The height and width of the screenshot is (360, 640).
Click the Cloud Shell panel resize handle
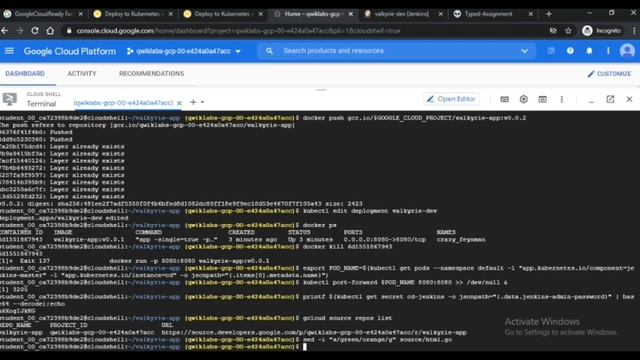pyautogui.click(x=321, y=90)
